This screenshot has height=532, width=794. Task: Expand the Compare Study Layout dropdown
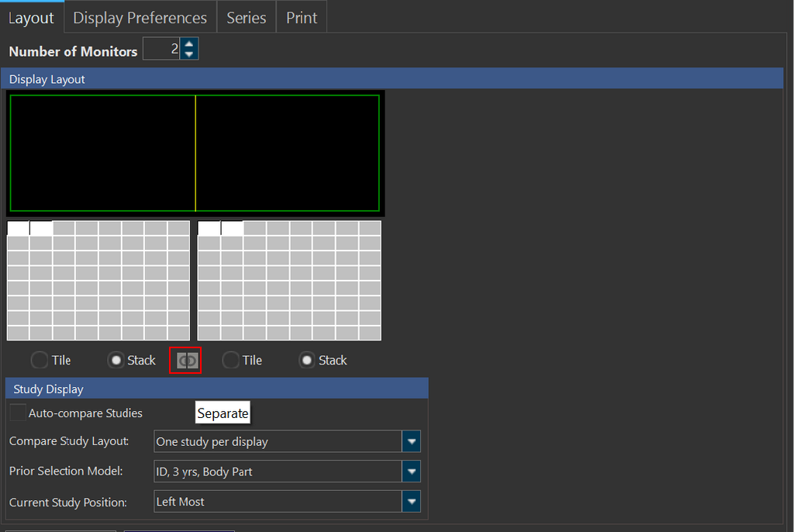411,442
